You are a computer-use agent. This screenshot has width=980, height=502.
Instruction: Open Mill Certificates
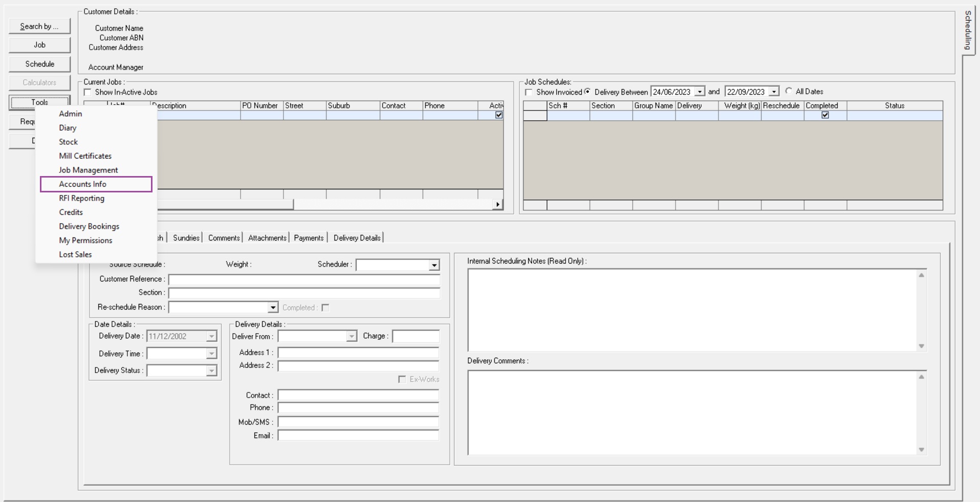pyautogui.click(x=85, y=156)
